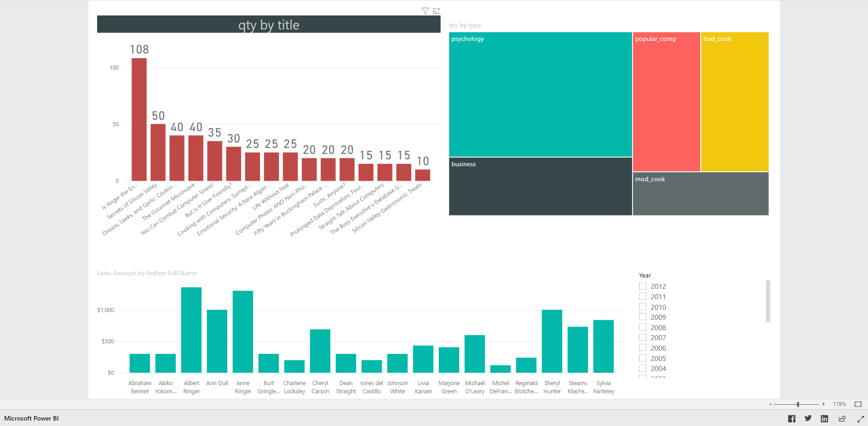Image resolution: width=868 pixels, height=426 pixels.
Task: Open focus mode for qty by title chart
Action: [x=436, y=11]
